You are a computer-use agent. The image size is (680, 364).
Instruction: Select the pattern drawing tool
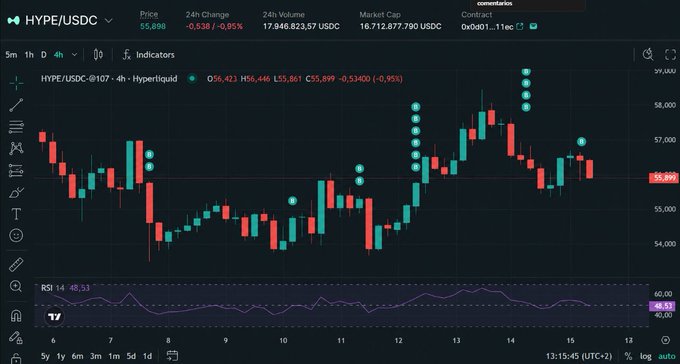(16, 148)
